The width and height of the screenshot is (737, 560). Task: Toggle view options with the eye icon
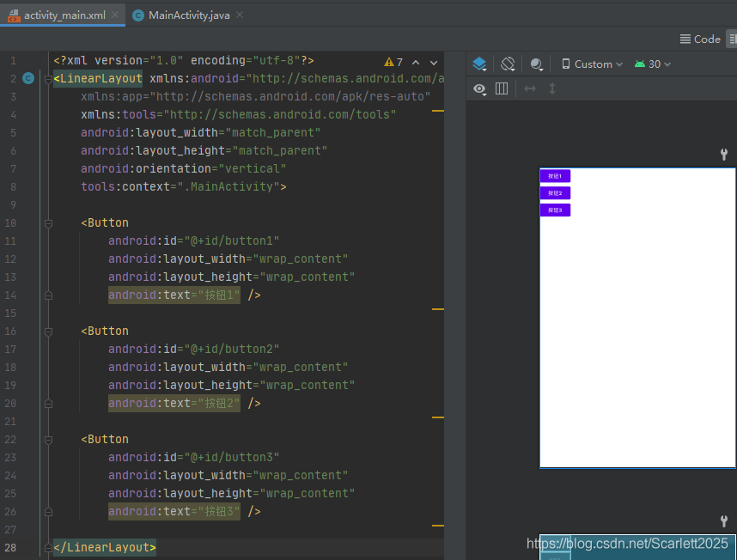tap(479, 88)
